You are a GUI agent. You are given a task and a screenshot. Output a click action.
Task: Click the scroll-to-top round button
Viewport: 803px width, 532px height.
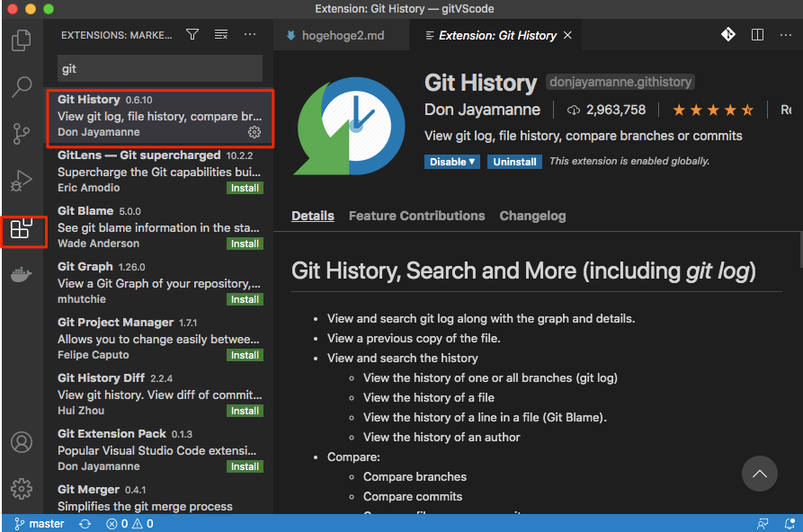pos(760,474)
